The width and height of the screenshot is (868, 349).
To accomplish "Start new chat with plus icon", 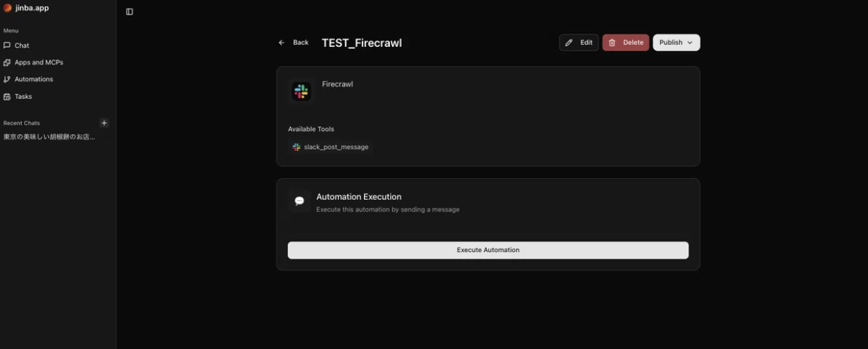I will point(104,123).
